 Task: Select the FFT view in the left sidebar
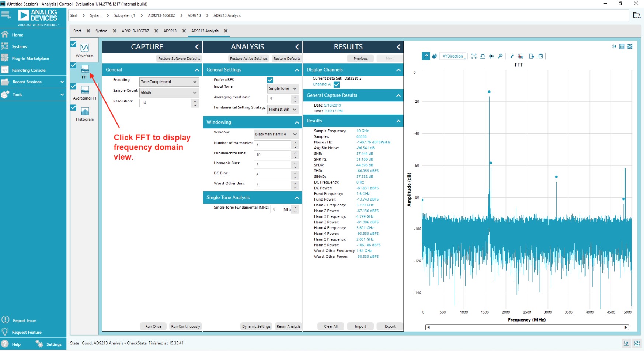pyautogui.click(x=84, y=71)
